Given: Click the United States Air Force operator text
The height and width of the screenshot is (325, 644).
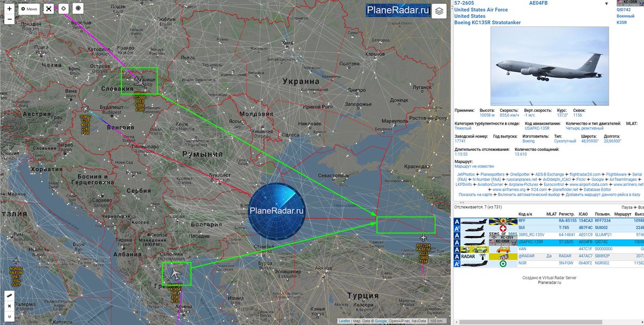Looking at the screenshot, I should pos(480,10).
